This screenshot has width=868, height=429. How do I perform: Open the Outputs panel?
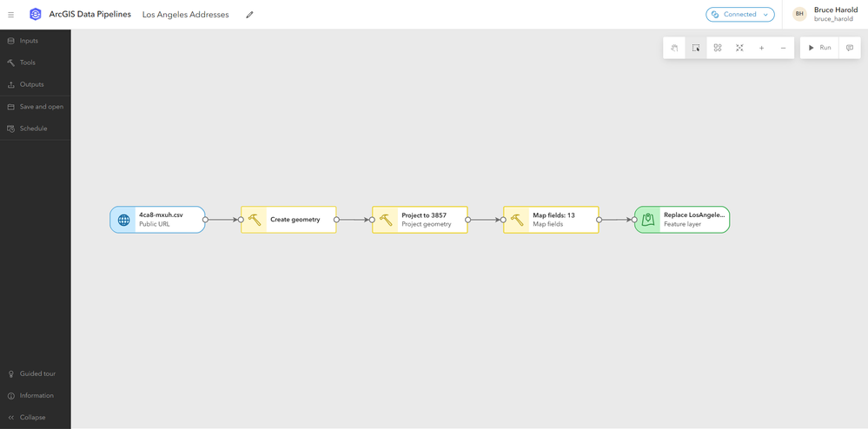point(36,85)
